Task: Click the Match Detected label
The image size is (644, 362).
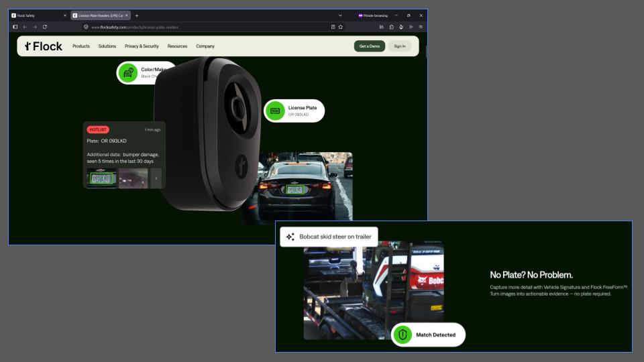Action: pyautogui.click(x=436, y=335)
